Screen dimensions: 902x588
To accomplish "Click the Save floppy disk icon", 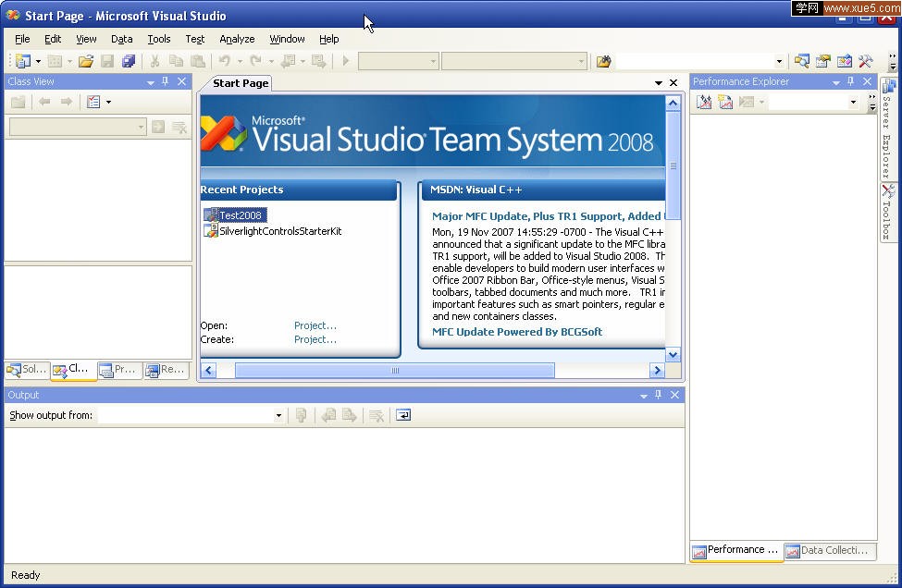I will click(107, 61).
